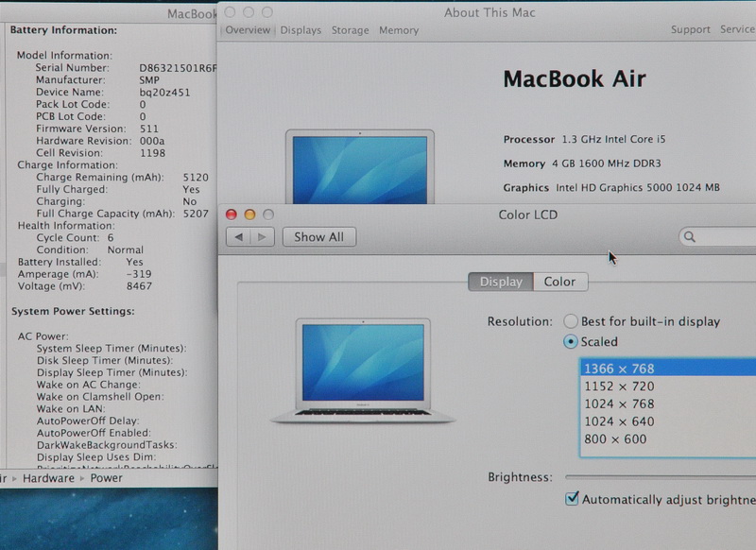Image resolution: width=756 pixels, height=550 pixels.
Task: Close the Color LCD window
Action: [231, 215]
